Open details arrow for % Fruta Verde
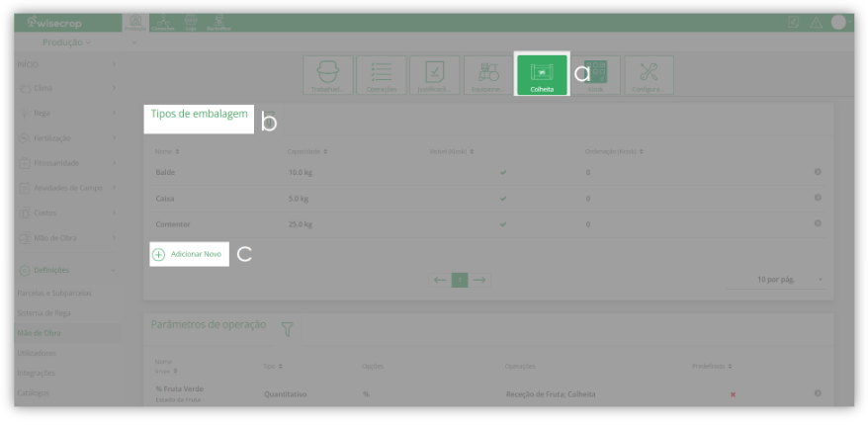The image size is (868, 425). [818, 393]
